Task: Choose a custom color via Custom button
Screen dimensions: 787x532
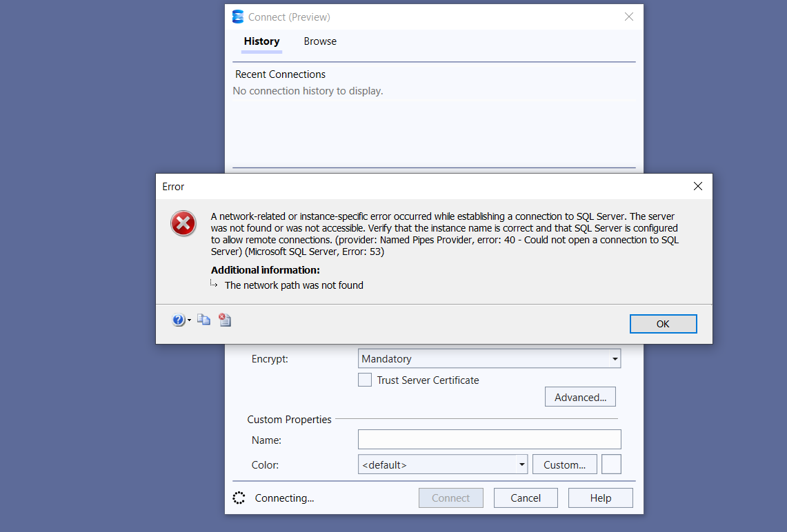Action: (564, 464)
